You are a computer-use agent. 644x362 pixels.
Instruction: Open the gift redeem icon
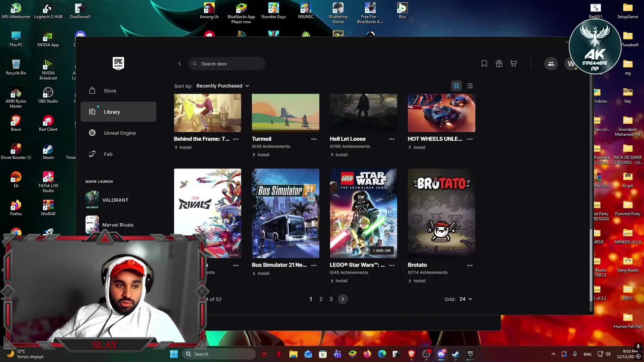click(499, 64)
